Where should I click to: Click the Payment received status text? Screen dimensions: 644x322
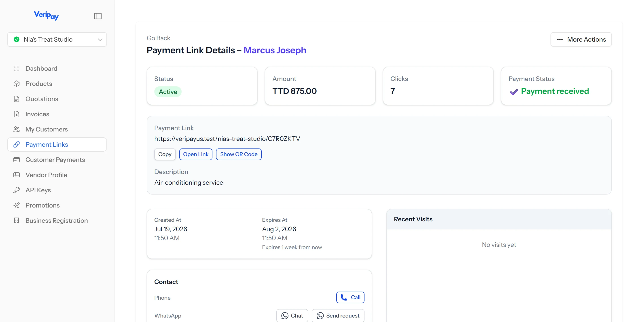[555, 91]
